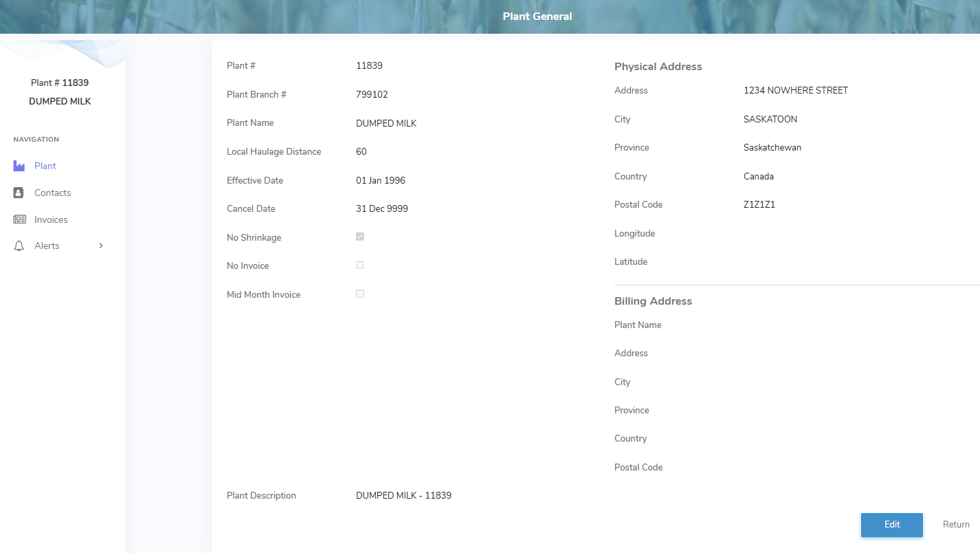
Task: Expand the Alerts submenu chevron
Action: (101, 246)
